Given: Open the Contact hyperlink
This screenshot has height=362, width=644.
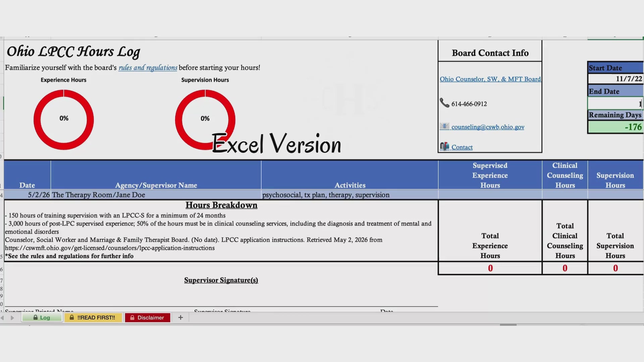Looking at the screenshot, I should click(462, 147).
